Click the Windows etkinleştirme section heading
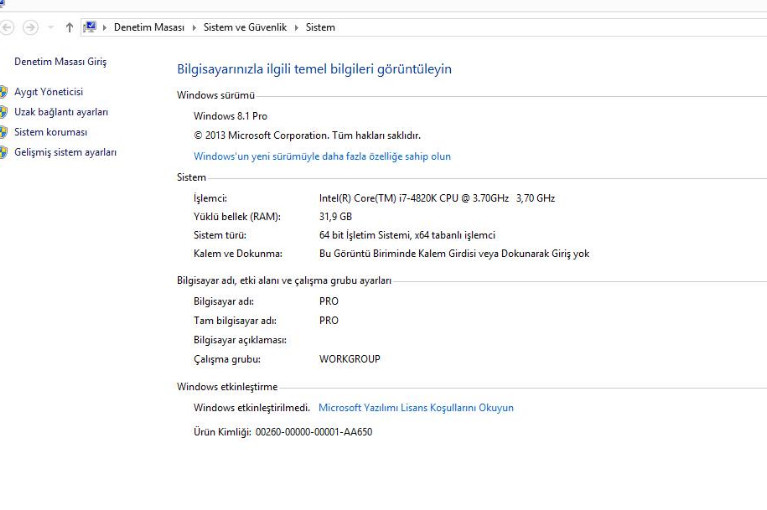Screen dimensions: 767x510 (x=227, y=386)
